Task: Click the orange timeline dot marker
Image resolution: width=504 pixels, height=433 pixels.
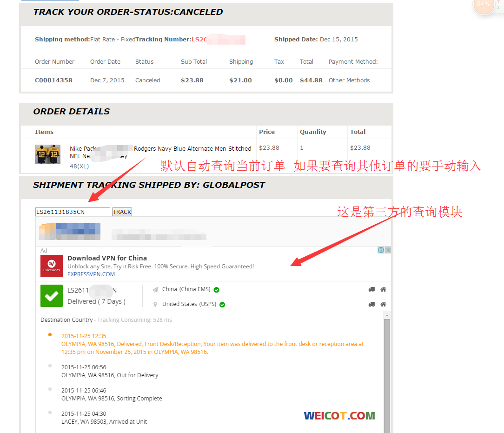Action: tap(50, 335)
